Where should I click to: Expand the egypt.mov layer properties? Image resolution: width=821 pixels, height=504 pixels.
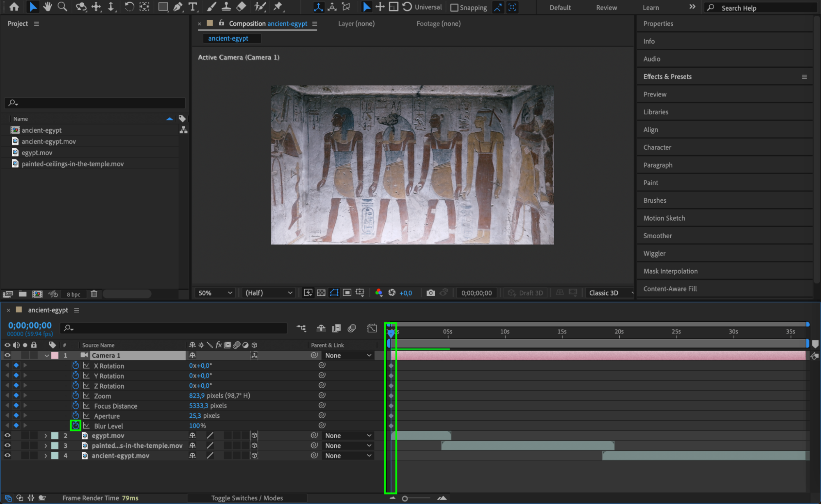pos(46,435)
